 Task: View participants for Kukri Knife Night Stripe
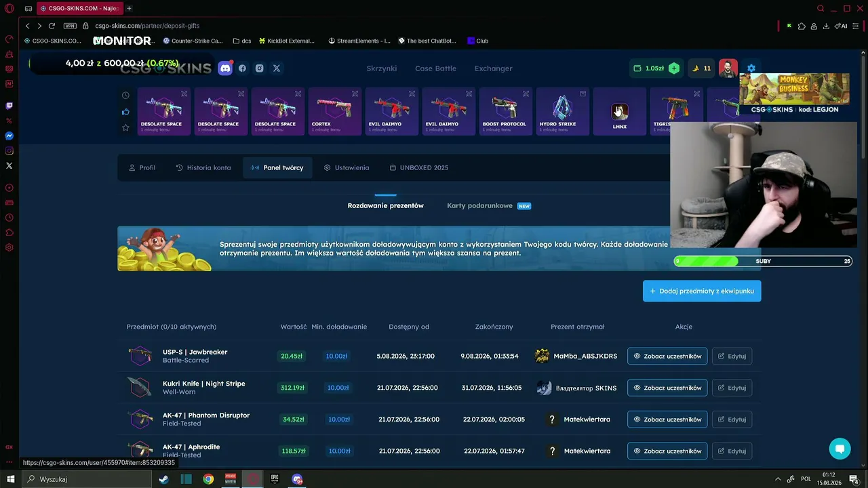click(x=667, y=388)
